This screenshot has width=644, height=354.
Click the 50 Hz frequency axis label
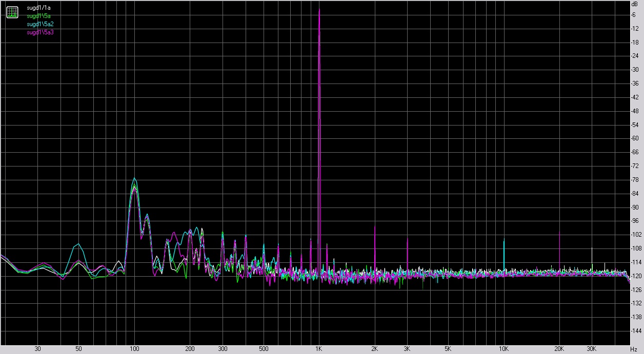(x=78, y=349)
